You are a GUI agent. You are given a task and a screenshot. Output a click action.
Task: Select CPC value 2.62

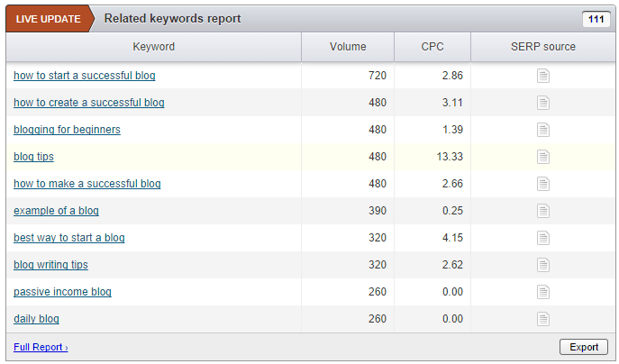tap(452, 265)
